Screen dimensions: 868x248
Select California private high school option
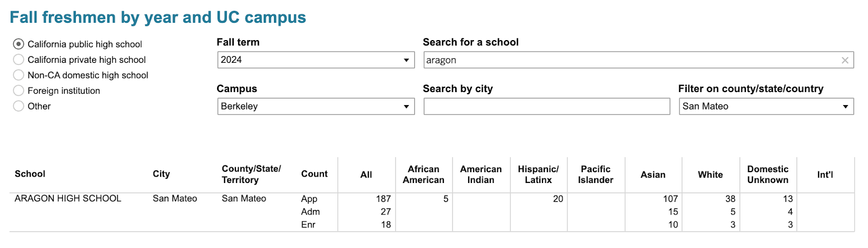pos(18,60)
